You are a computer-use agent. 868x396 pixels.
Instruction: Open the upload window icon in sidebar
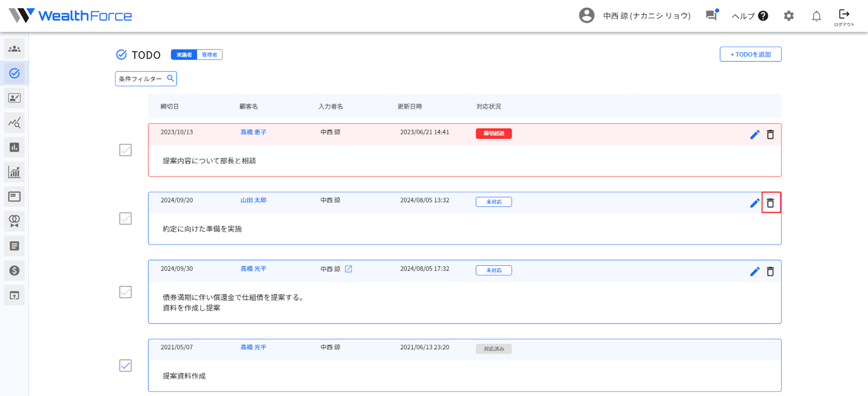coord(15,296)
